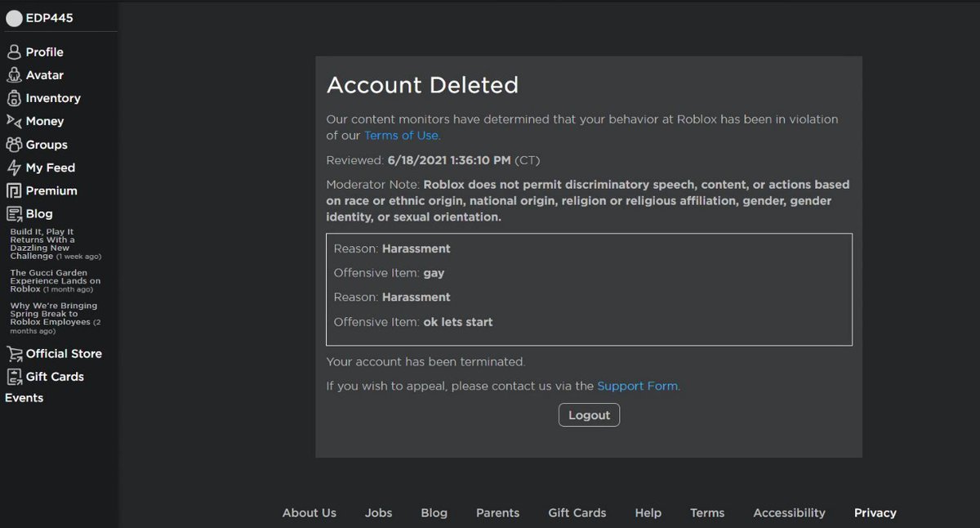Open About Us footer link

[x=309, y=513]
